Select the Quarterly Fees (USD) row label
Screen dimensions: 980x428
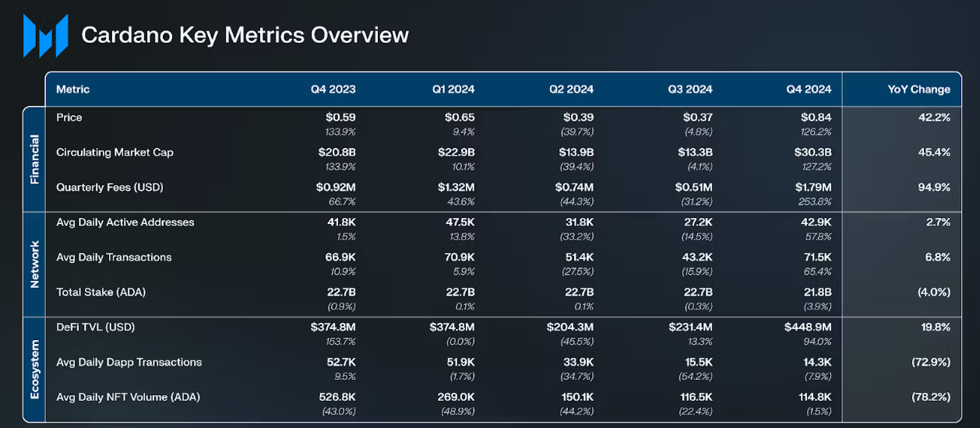click(x=110, y=188)
